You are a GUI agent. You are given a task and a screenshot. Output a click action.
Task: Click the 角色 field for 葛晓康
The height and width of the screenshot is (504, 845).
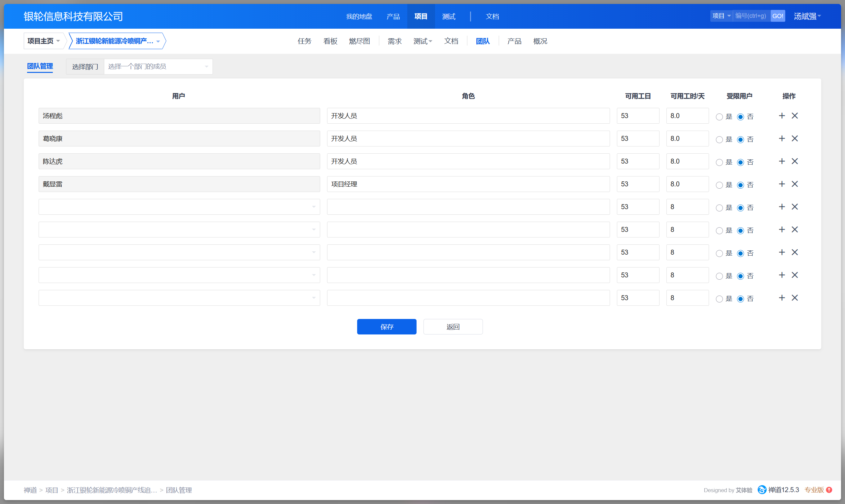[468, 139]
